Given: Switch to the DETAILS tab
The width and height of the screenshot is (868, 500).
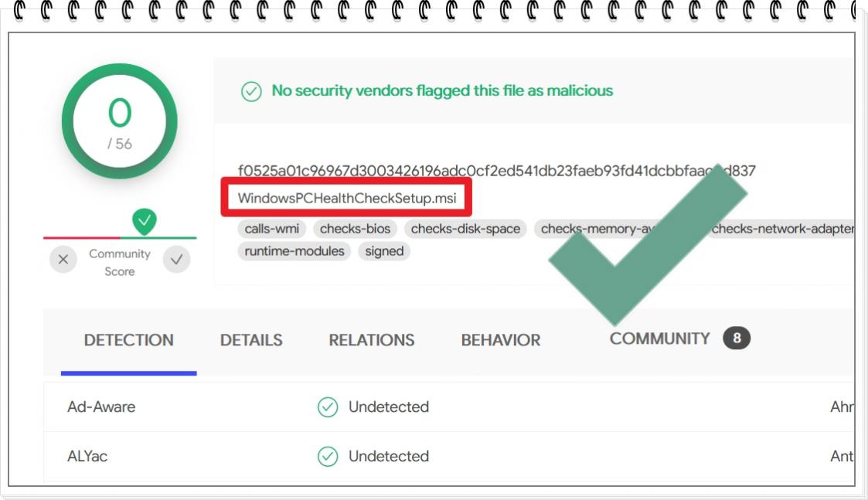Looking at the screenshot, I should [x=251, y=340].
